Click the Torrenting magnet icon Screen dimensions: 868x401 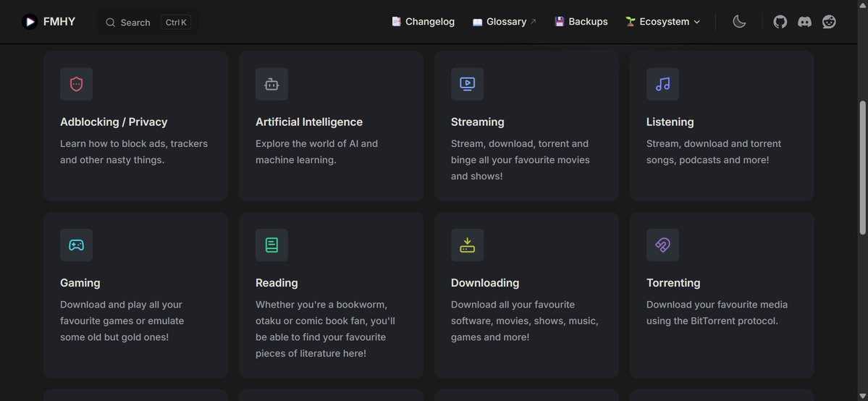(x=662, y=245)
